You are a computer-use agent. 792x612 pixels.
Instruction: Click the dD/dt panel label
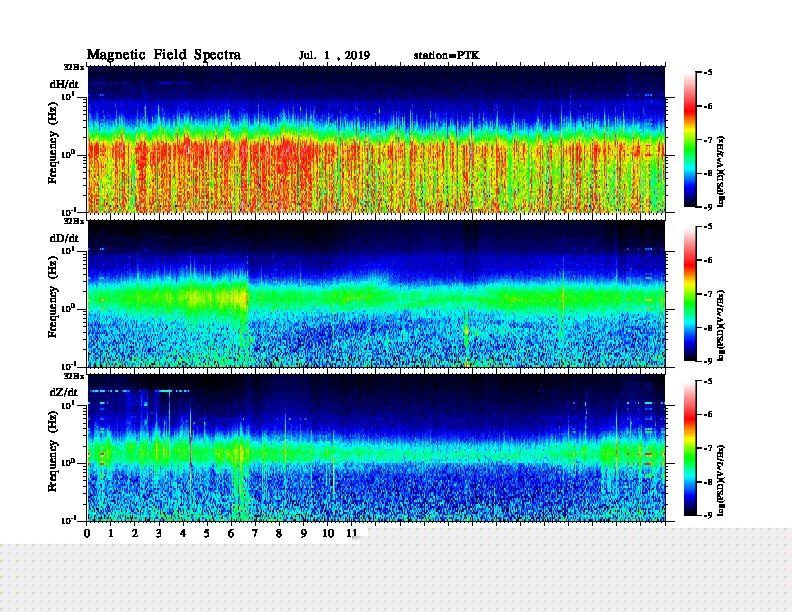64,238
